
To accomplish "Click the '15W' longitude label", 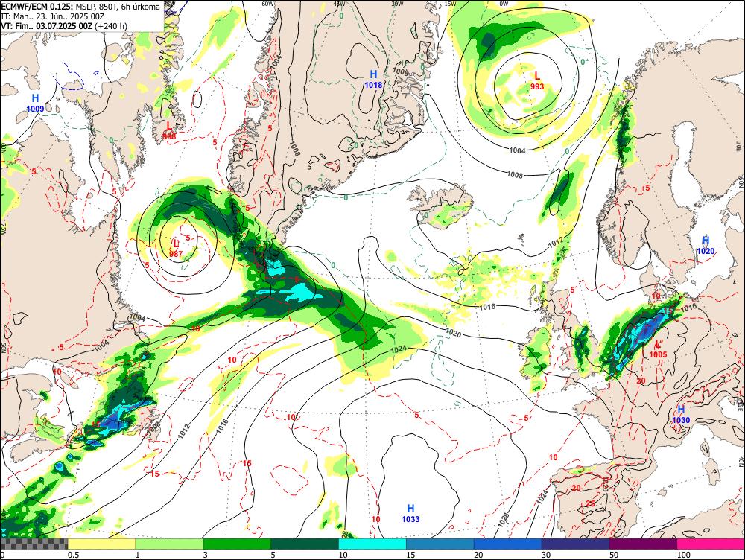I will click(x=449, y=3).
